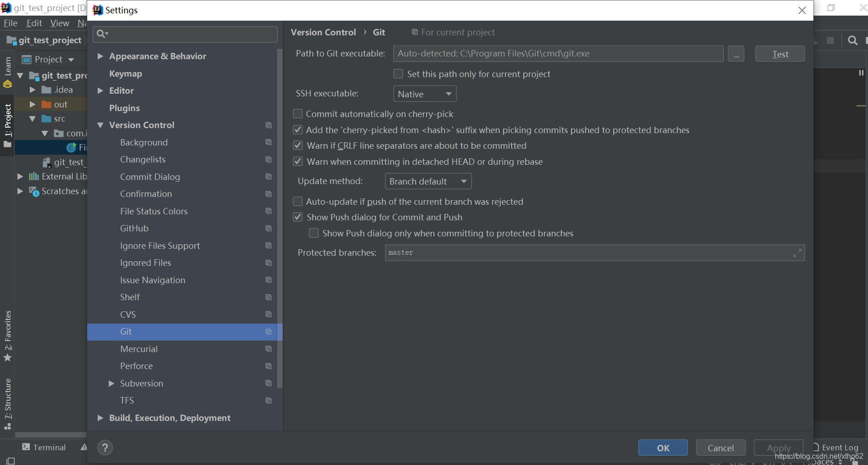This screenshot has width=868, height=465.
Task: Click the Apply button
Action: (779, 448)
